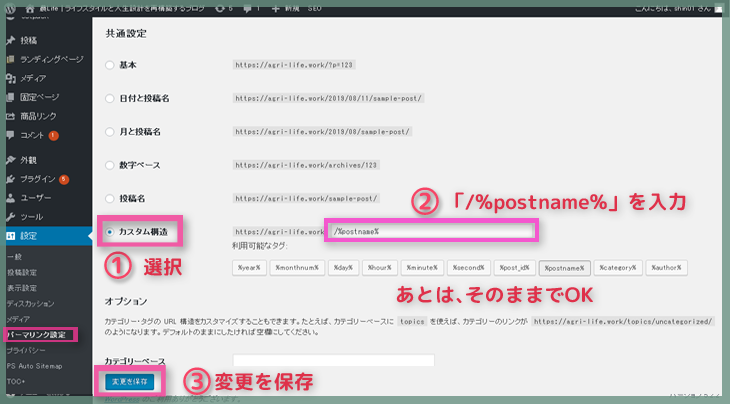Viewport: 730px width, 404px height.
Task: Select the 数字ベース radio button
Action: pyautogui.click(x=109, y=165)
